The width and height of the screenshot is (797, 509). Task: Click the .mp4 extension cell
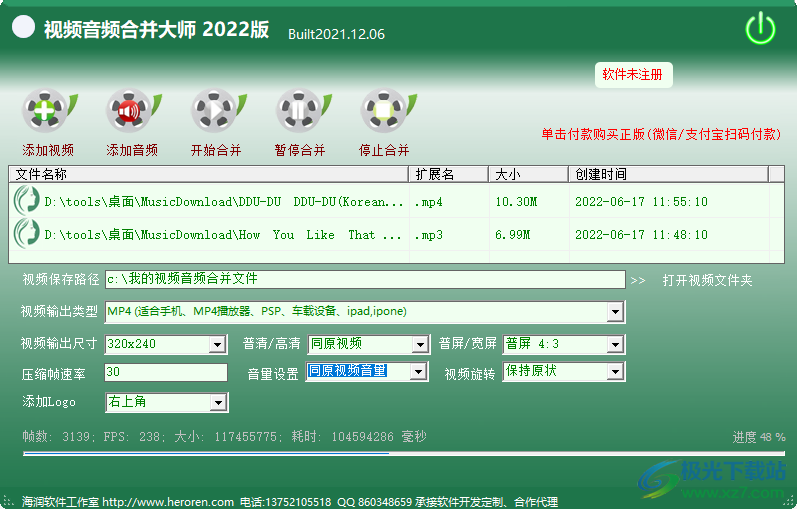[428, 202]
